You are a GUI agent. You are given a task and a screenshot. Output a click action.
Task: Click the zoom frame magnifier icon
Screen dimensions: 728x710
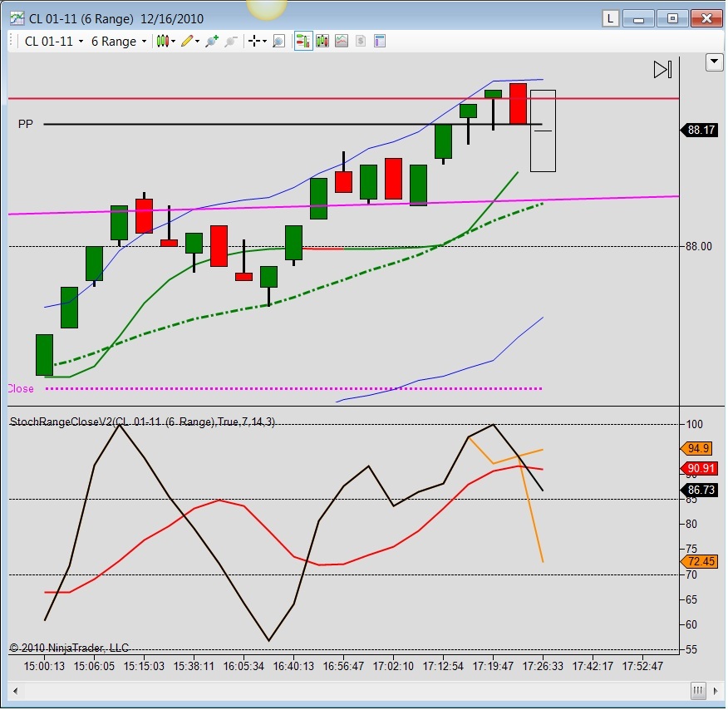click(278, 42)
